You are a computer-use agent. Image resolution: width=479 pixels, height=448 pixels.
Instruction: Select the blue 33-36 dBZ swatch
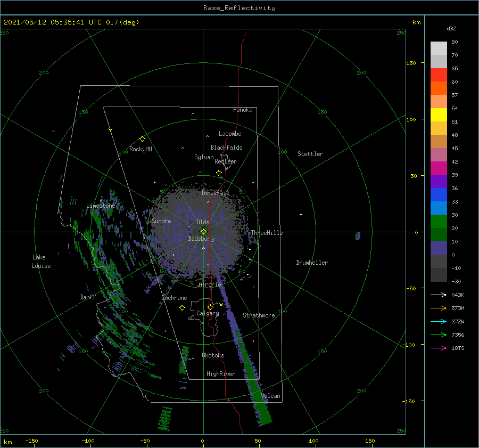[x=439, y=194]
